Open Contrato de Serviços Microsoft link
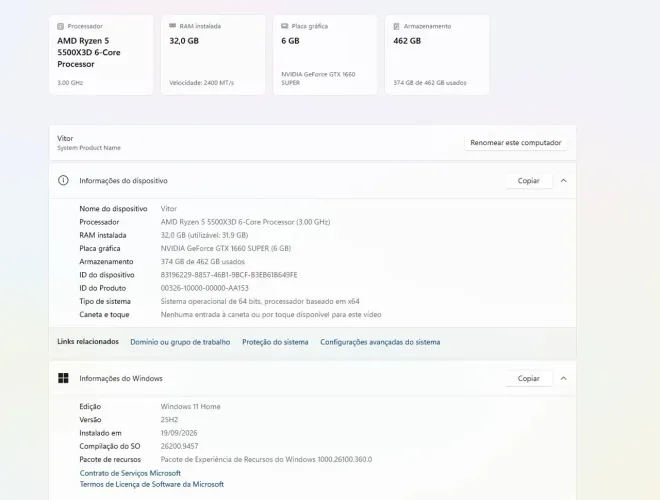 click(x=130, y=473)
